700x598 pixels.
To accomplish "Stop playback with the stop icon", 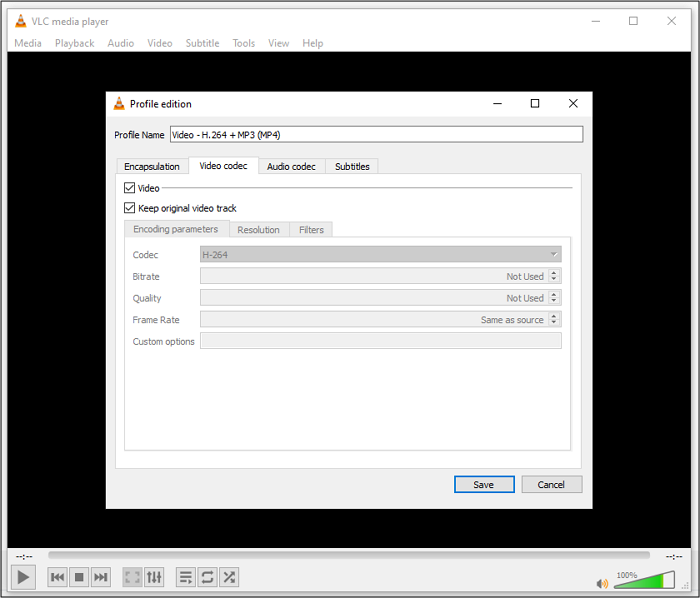I will click(79, 577).
